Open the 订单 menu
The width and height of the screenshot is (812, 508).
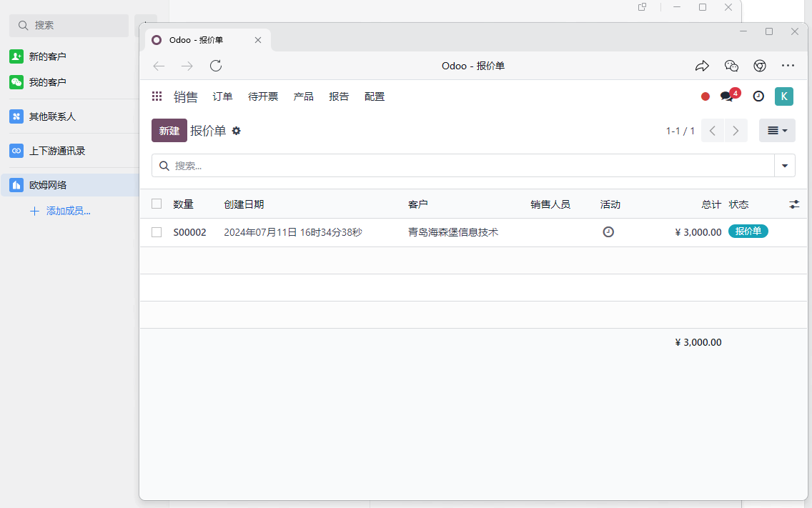[x=223, y=97]
